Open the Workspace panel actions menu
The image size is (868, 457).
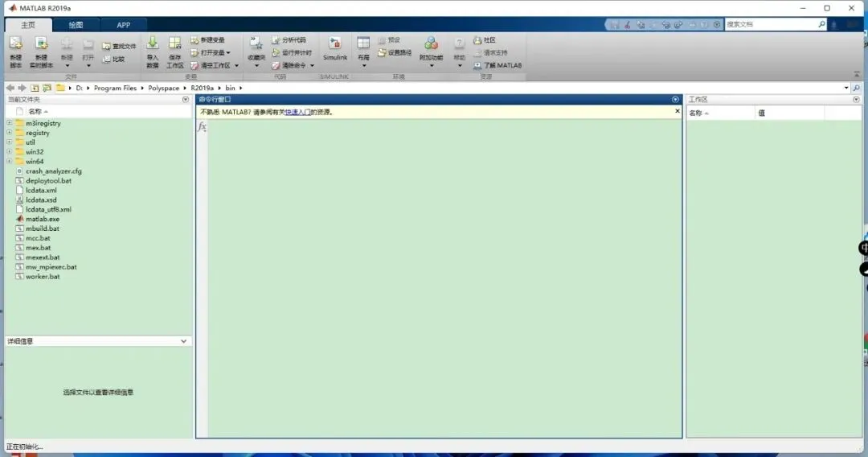pos(857,100)
